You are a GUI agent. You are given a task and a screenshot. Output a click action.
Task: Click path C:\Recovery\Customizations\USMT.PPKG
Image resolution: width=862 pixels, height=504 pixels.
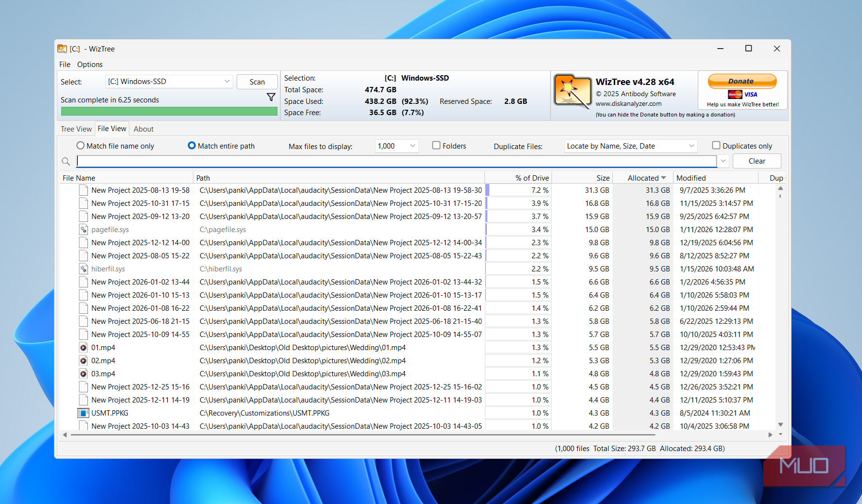tap(264, 413)
